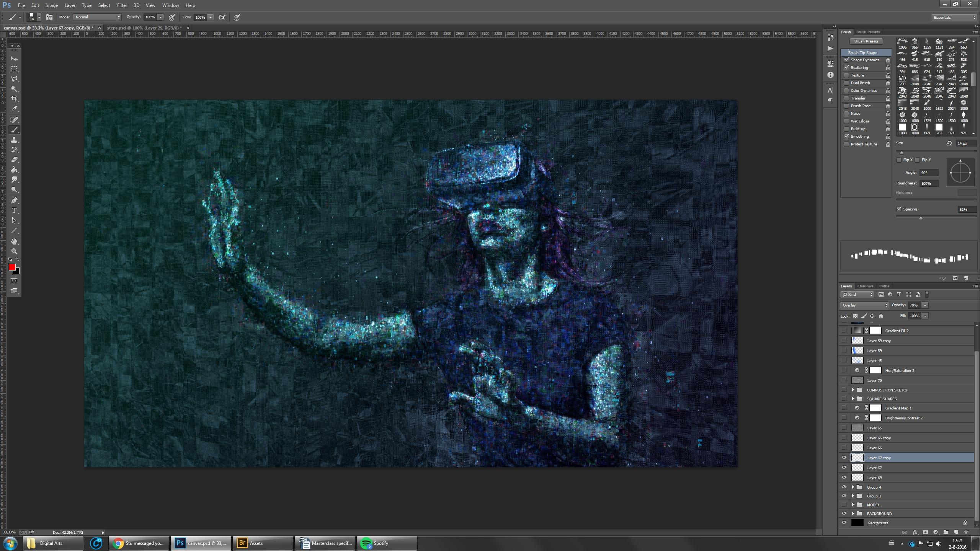Screen dimensions: 980x551
Task: Click the red foreground color swatch
Action: point(12,267)
